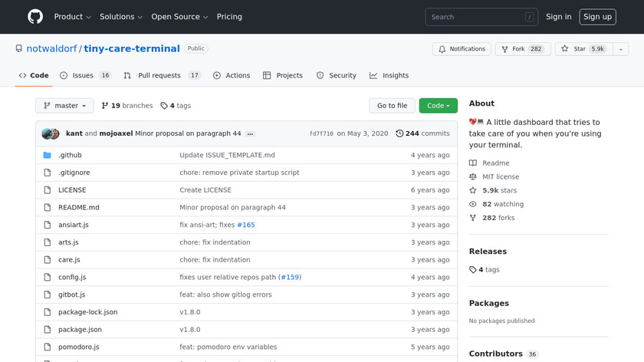Image resolution: width=644 pixels, height=362 pixels.
Task: Click the Sign up button
Action: coord(597,17)
